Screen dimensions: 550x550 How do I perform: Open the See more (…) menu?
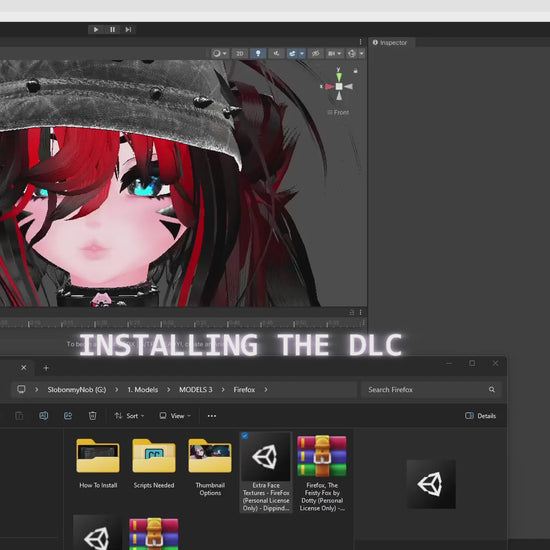tap(212, 416)
